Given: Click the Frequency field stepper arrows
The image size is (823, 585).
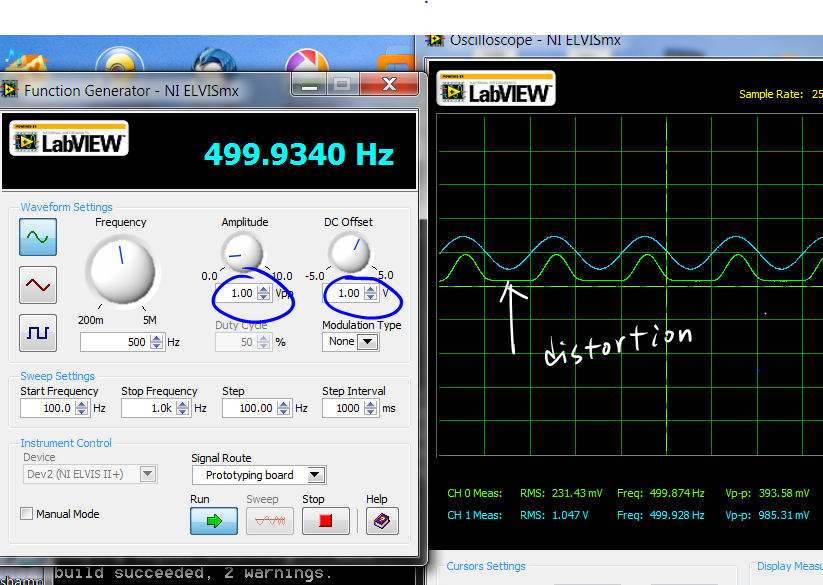Looking at the screenshot, I should click(156, 342).
